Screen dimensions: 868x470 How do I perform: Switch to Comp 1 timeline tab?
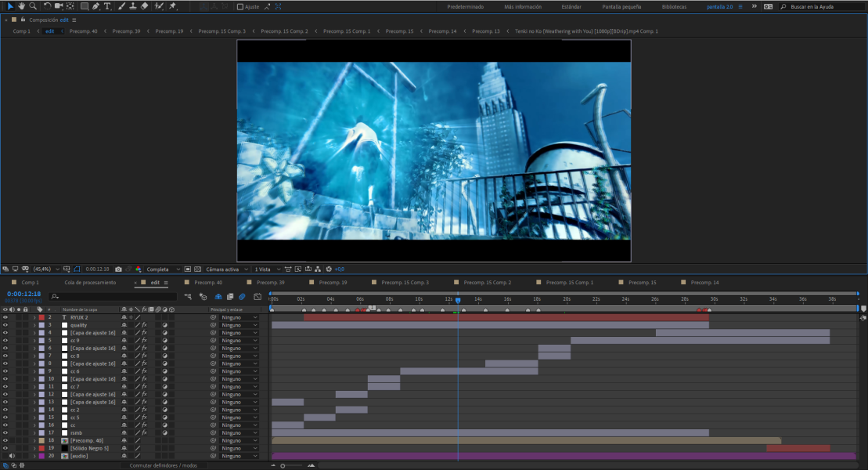pos(30,283)
